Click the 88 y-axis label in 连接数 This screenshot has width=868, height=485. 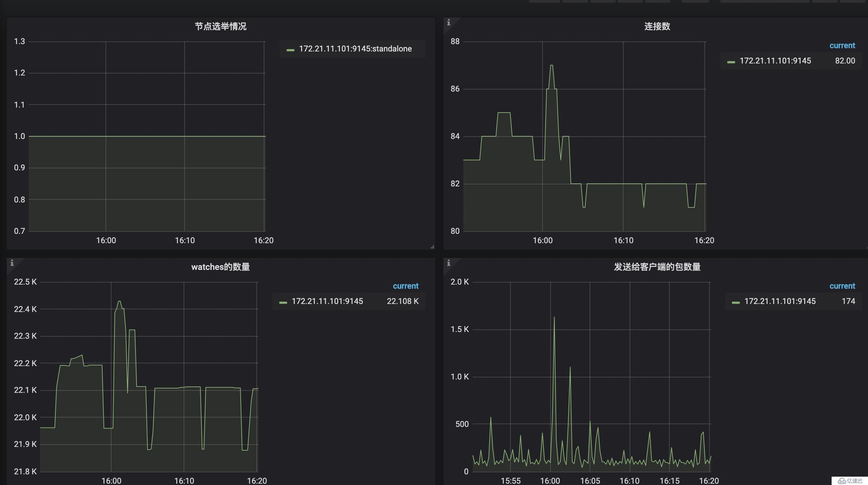click(x=455, y=41)
